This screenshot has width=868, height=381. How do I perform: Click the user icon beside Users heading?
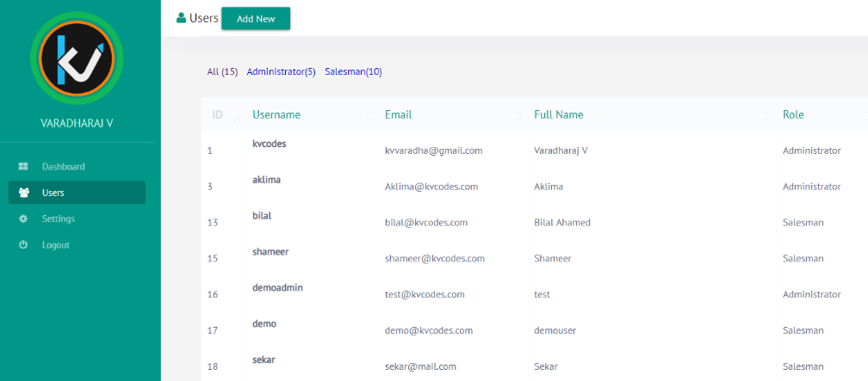click(181, 18)
